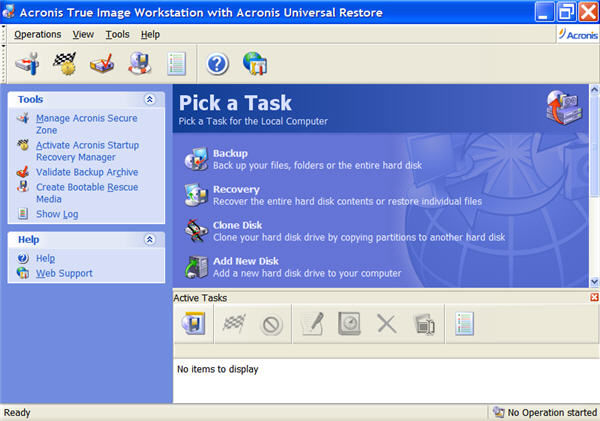Click 'No items to display' text

[x=217, y=369]
